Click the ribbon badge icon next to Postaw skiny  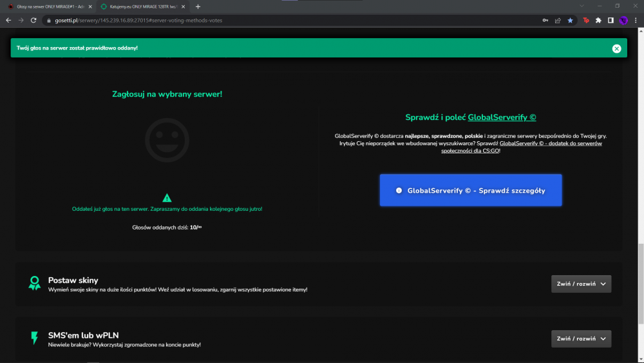click(35, 283)
